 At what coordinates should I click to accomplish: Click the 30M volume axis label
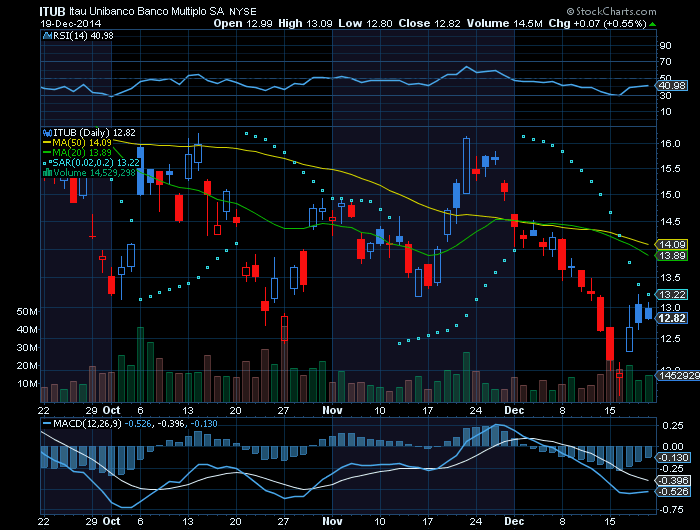click(x=27, y=348)
